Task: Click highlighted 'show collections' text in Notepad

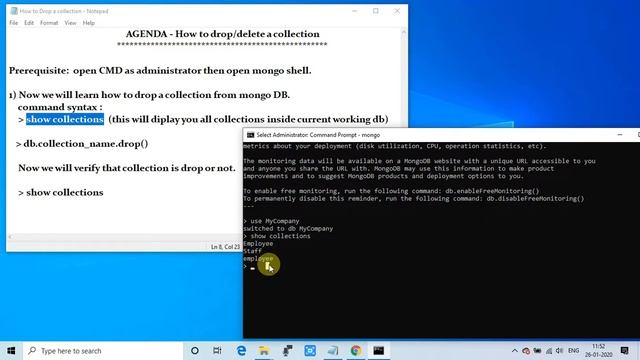Action: 65,119
